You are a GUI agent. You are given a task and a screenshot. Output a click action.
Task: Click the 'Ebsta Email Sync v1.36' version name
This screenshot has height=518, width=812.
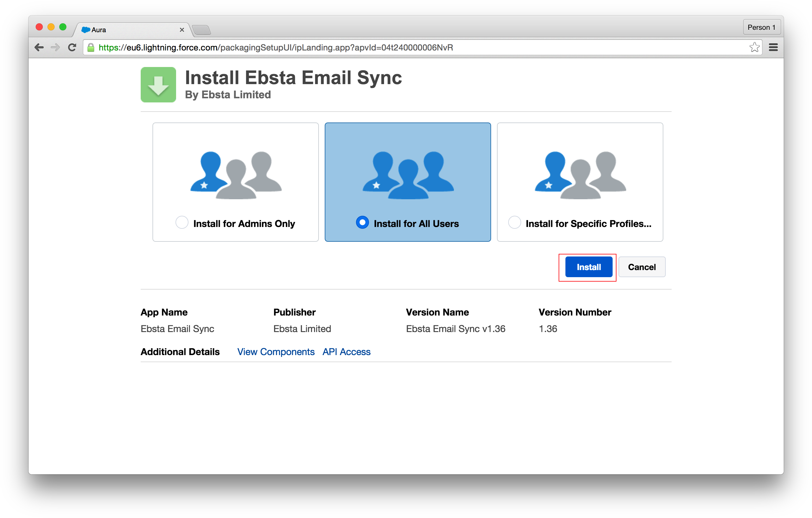click(456, 329)
